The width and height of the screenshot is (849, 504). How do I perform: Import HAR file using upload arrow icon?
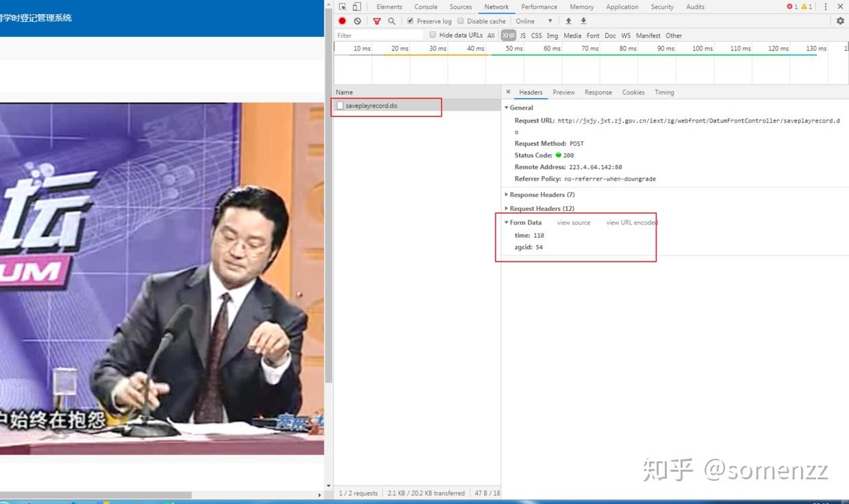[569, 21]
